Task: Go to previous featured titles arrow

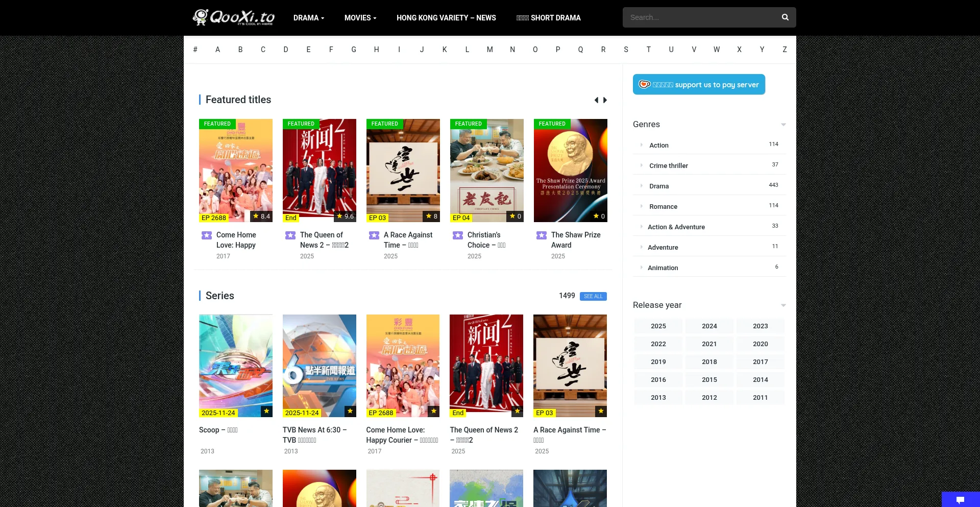Action: (x=596, y=100)
